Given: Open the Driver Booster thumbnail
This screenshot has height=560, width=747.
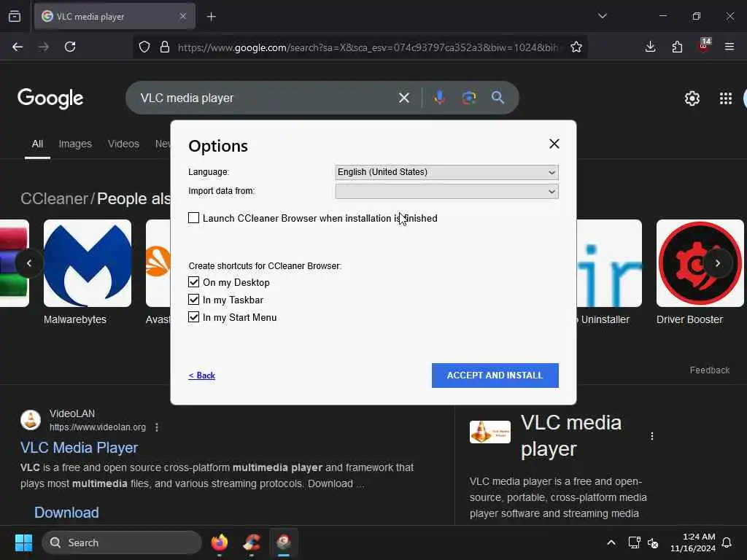Looking at the screenshot, I should point(700,262).
